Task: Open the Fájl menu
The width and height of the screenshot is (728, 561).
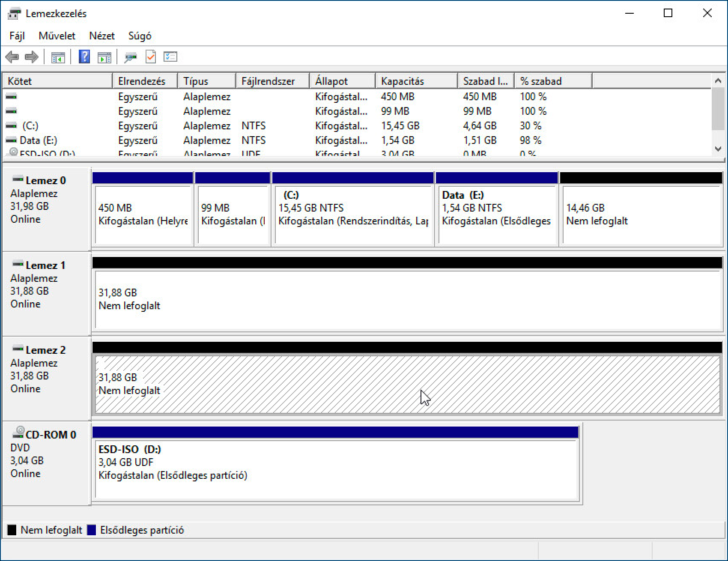Action: pos(17,36)
